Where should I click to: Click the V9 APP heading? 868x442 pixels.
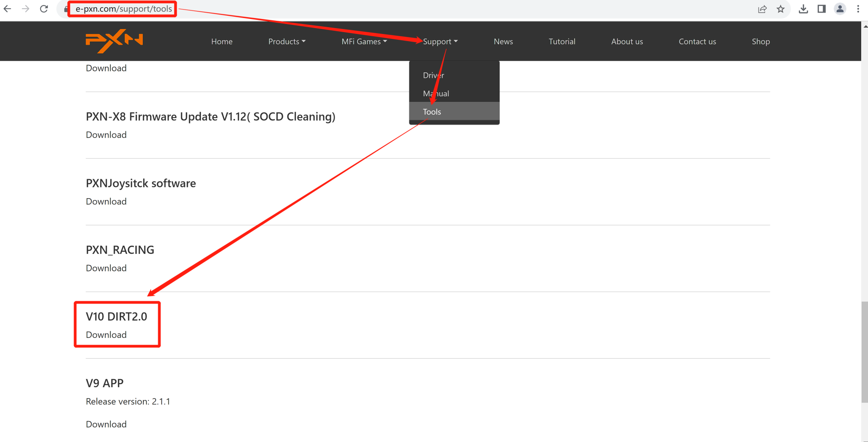[105, 383]
